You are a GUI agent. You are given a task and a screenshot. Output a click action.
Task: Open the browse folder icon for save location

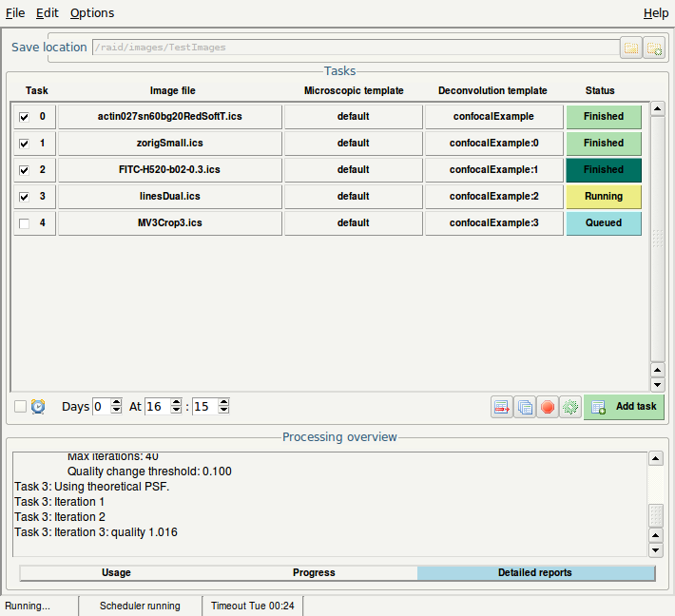[631, 48]
